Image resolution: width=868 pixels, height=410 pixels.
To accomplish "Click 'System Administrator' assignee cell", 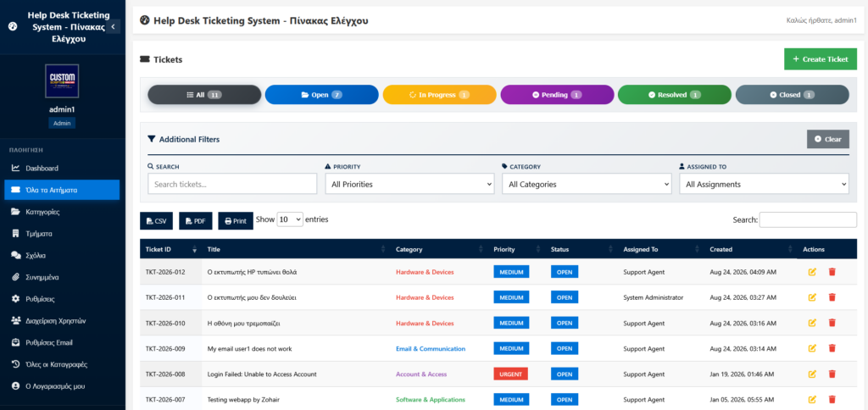I will pyautogui.click(x=654, y=297).
